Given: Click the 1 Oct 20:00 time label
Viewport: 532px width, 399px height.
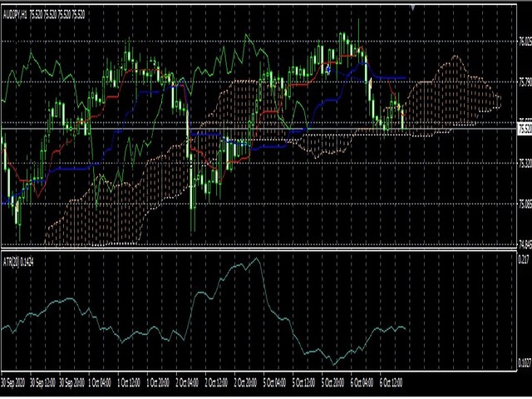Looking at the screenshot, I should point(158,383).
